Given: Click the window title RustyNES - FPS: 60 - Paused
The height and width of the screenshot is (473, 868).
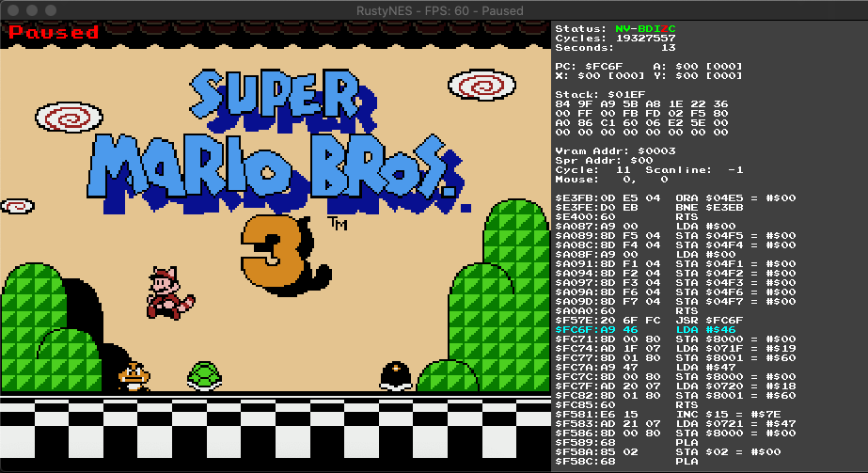Looking at the screenshot, I should coord(439,10).
